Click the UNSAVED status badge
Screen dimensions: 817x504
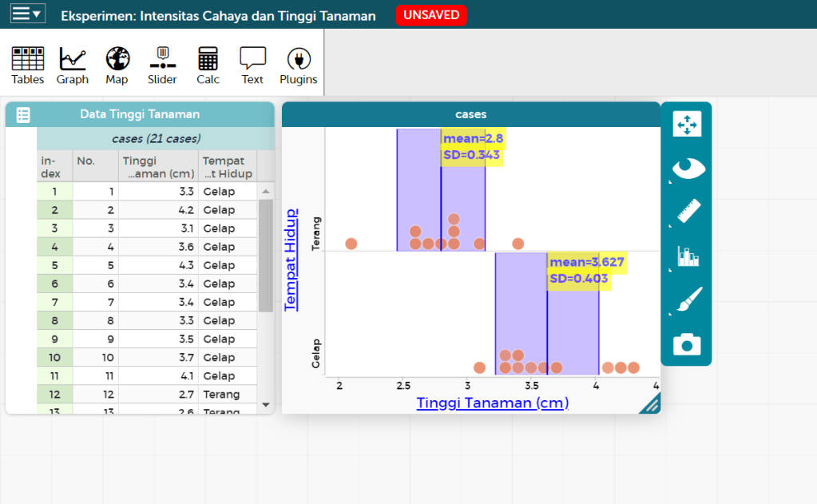coord(430,15)
